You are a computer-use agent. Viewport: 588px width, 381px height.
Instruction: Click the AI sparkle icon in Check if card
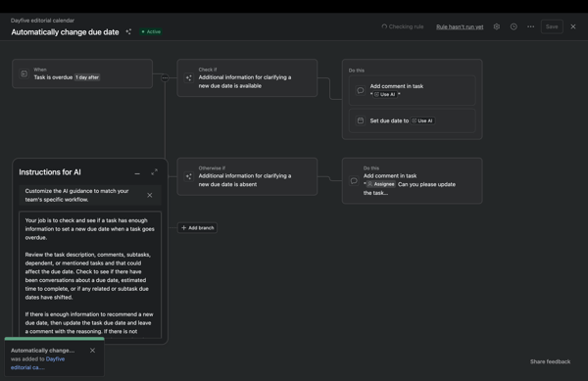point(188,78)
